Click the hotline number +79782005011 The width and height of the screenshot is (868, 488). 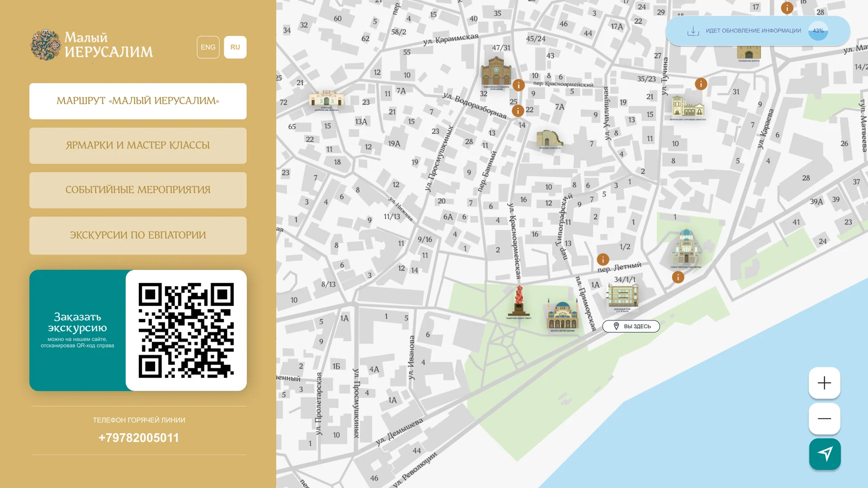139,438
